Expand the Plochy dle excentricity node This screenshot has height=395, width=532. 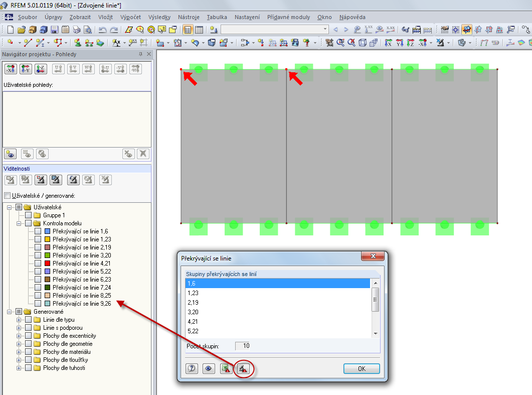pyautogui.click(x=19, y=336)
